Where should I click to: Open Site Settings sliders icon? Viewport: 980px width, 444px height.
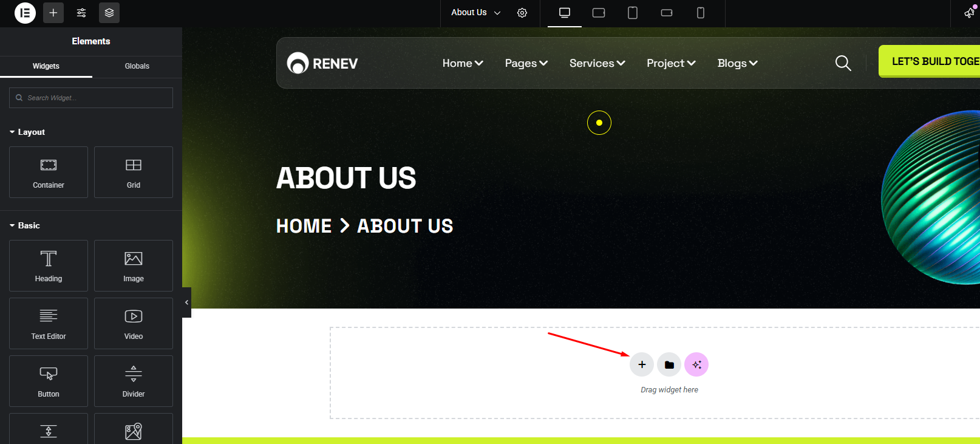81,13
